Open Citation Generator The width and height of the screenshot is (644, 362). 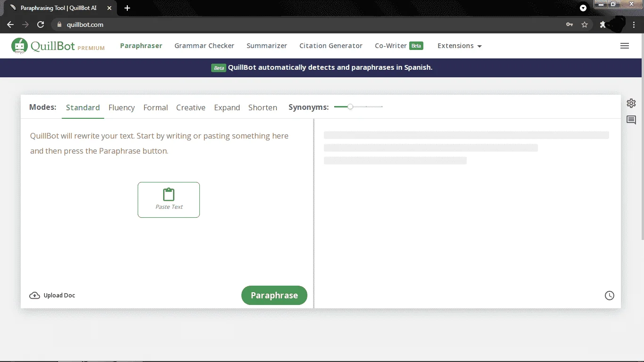click(331, 46)
